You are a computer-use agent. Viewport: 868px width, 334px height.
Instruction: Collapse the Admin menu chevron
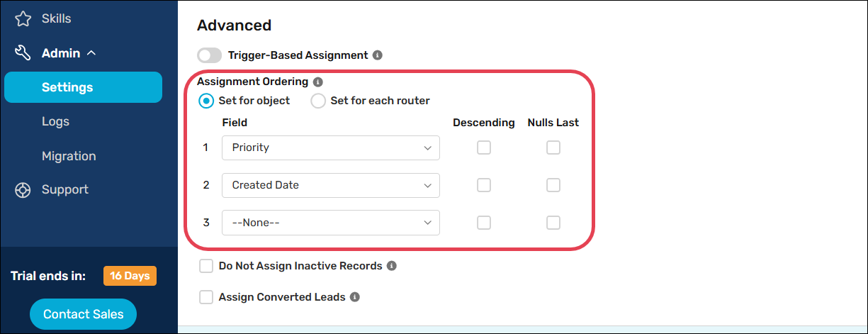tap(91, 53)
